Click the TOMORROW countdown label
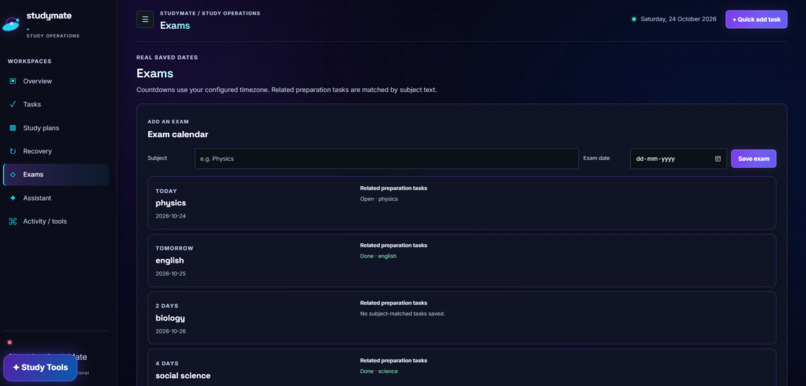 pos(174,248)
